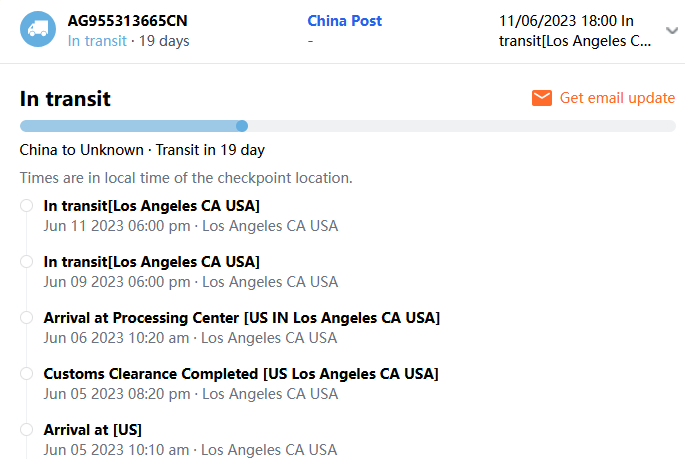Click the large In transit heading
The height and width of the screenshot is (459, 685).
click(x=65, y=99)
